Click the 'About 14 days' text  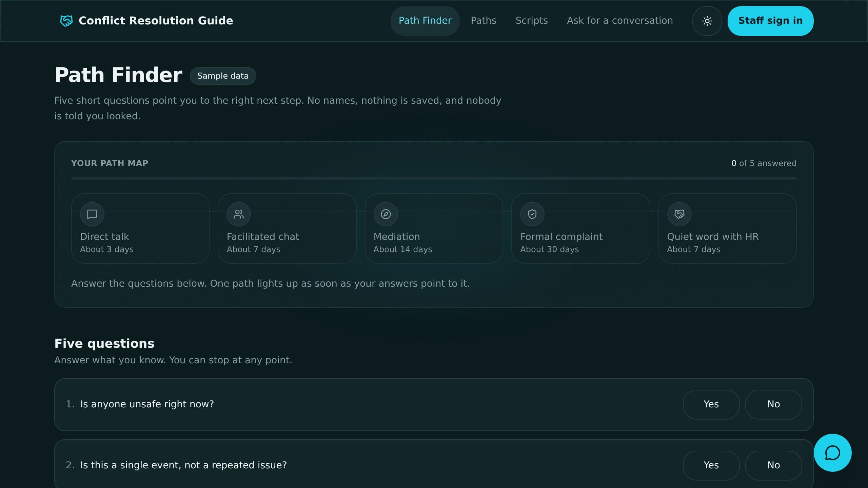tap(402, 249)
